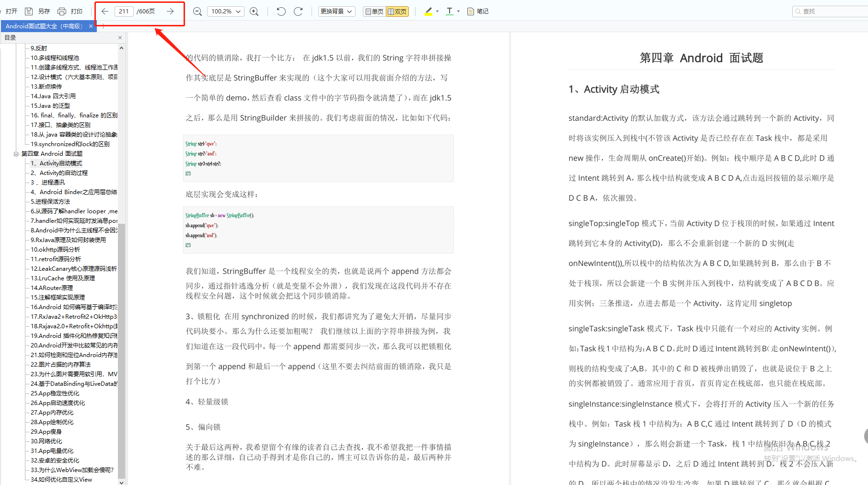Open outline item 34.如何优化自定义View
Screen dimensions: 868x485
point(61,479)
